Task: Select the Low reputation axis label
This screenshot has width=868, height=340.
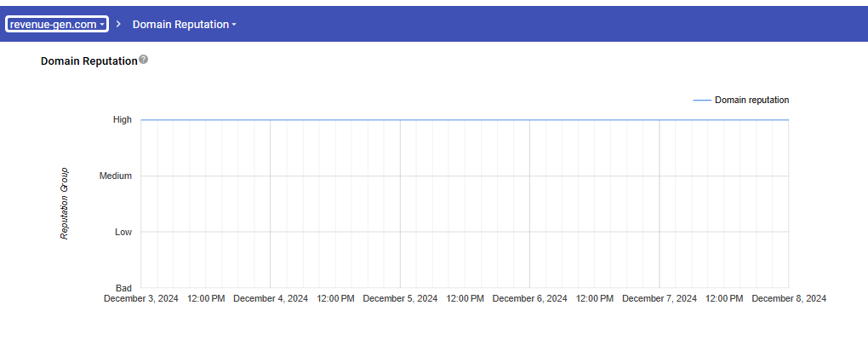Action: click(123, 232)
